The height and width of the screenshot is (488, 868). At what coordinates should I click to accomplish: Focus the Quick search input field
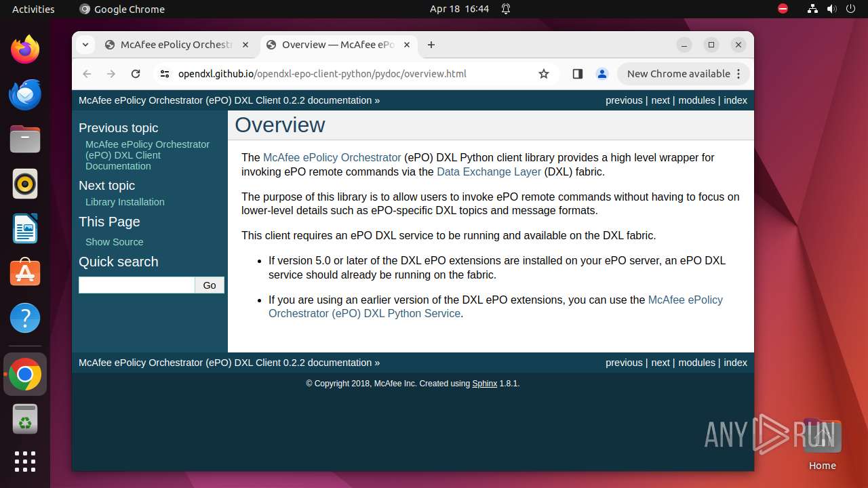tap(137, 285)
